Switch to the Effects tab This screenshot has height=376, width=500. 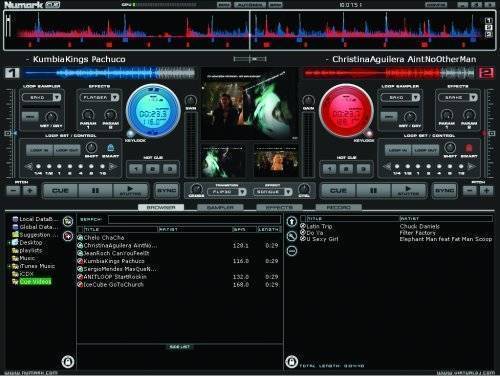click(279, 207)
